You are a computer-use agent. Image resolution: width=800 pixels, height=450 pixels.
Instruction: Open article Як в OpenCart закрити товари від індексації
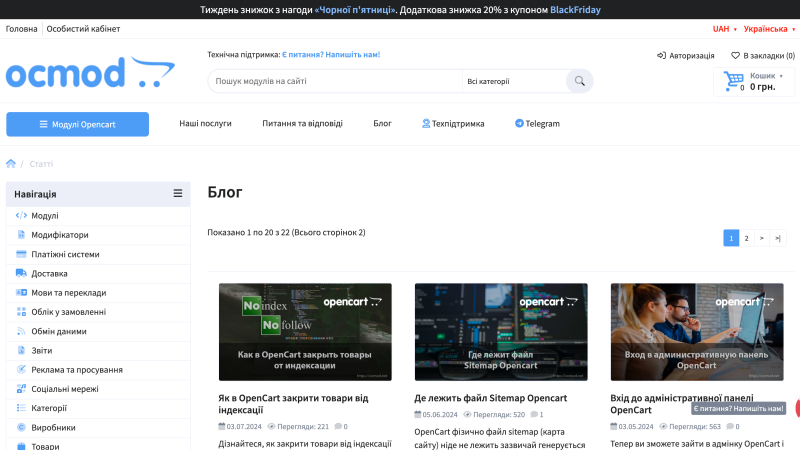pos(293,404)
